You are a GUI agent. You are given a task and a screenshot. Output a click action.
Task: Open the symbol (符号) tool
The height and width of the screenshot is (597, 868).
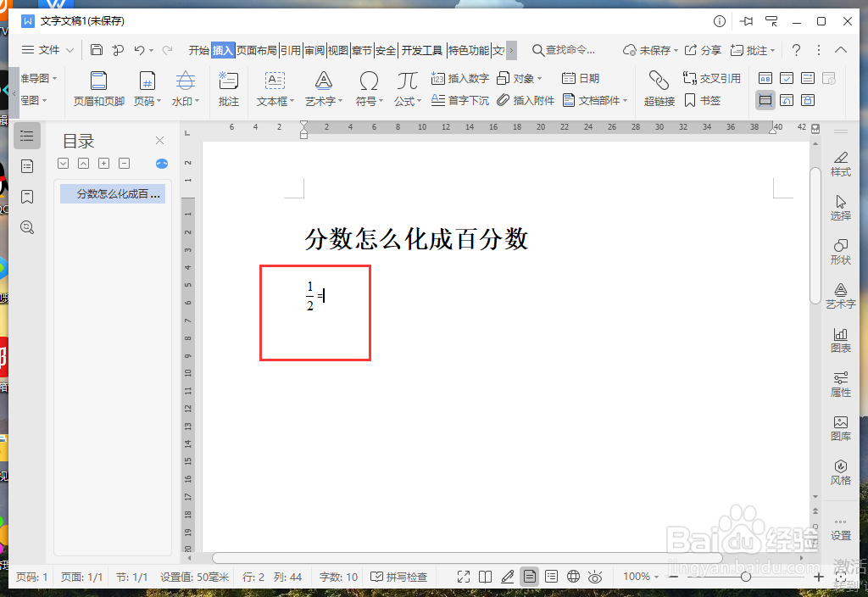click(x=369, y=88)
